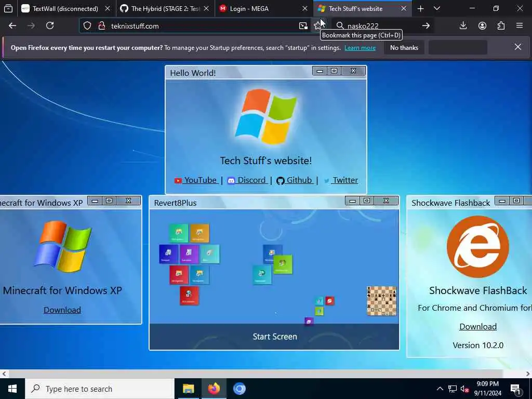Click the search magnifier icon in search box
Viewport: 532px width, 399px height.
340,26
